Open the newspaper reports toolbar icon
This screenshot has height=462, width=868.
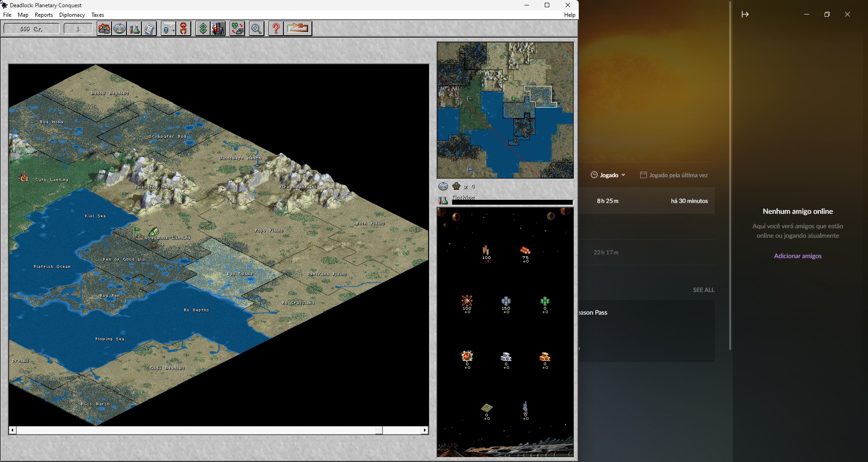pos(150,29)
